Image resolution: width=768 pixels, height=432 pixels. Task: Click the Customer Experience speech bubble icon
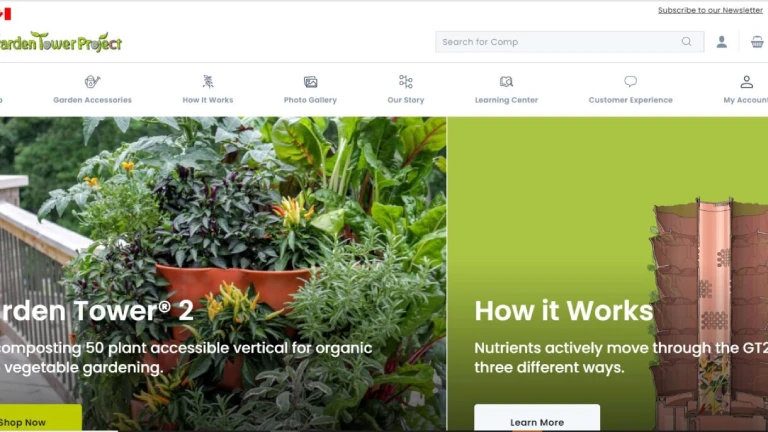(x=630, y=81)
